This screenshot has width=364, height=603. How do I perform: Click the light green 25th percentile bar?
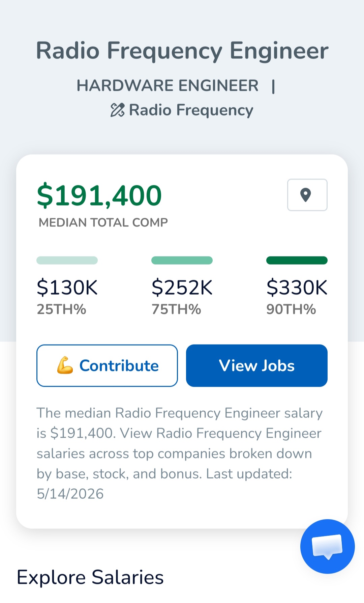pyautogui.click(x=67, y=260)
